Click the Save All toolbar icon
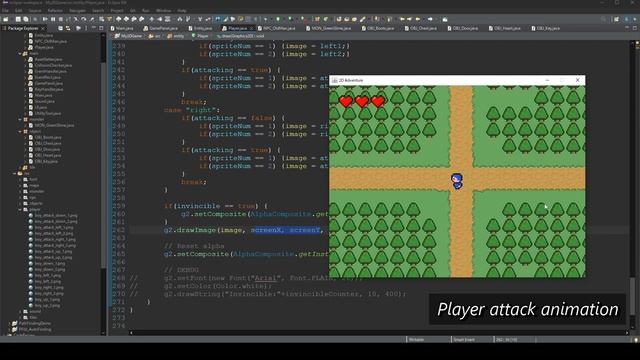 (26, 19)
